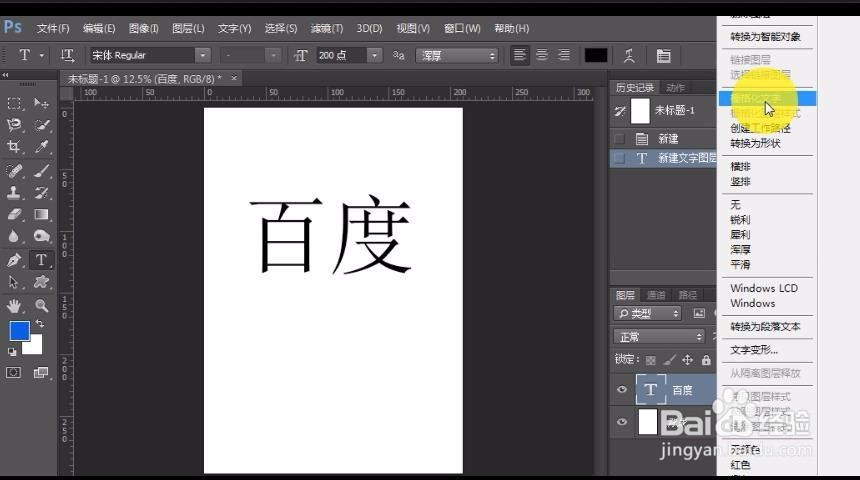Open the 图像(I) menu
The width and height of the screenshot is (860, 480).
coord(144,29)
